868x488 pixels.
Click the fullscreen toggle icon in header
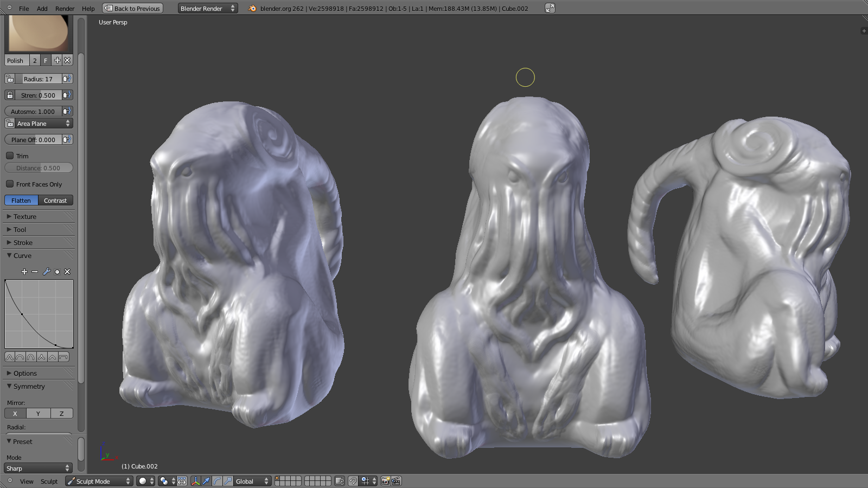point(550,8)
